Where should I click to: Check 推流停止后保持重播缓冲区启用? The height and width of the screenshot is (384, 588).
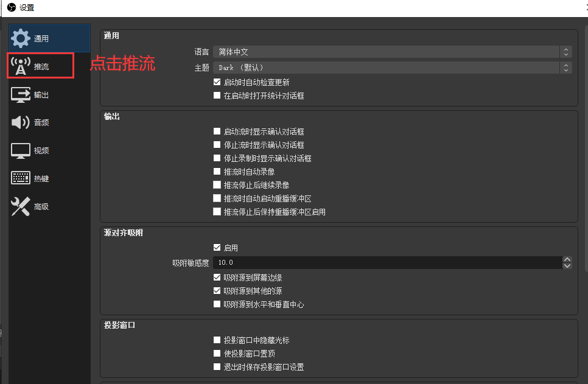pos(217,212)
